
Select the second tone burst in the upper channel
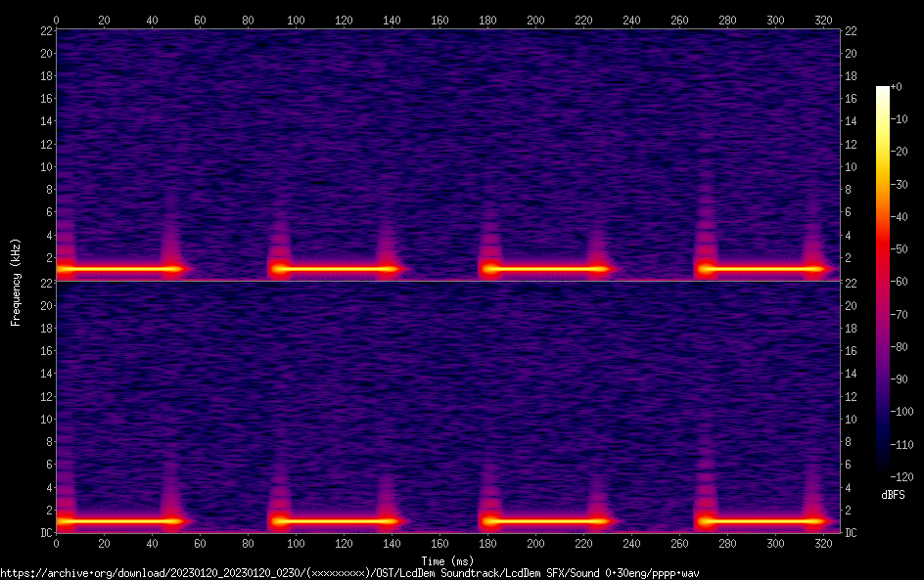pyautogui.click(x=335, y=268)
